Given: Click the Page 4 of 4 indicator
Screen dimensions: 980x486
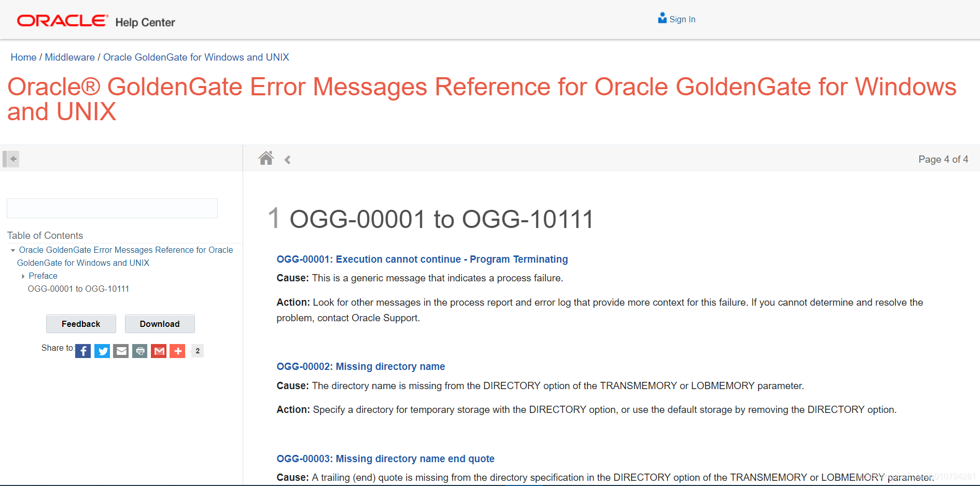Looking at the screenshot, I should coord(943,159).
